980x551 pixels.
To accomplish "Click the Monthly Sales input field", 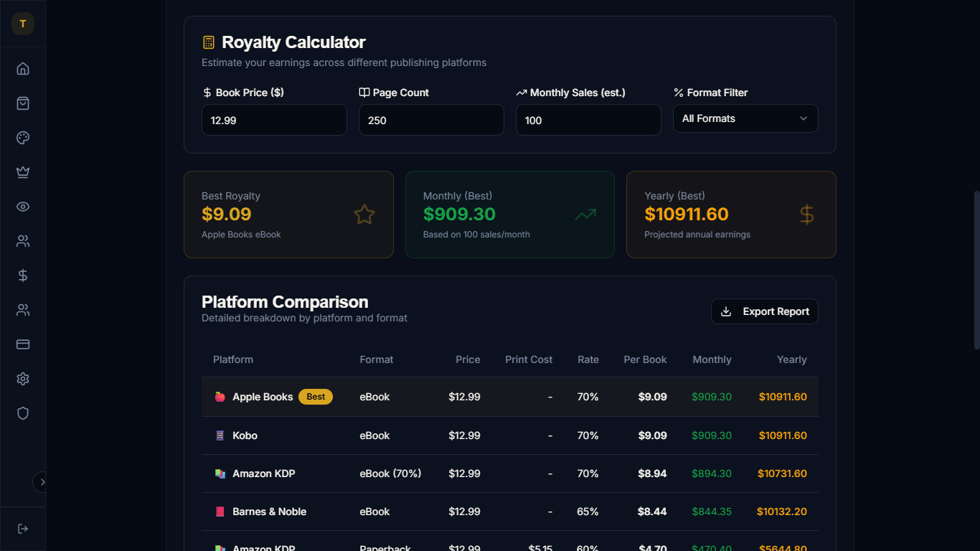I will pyautogui.click(x=588, y=121).
